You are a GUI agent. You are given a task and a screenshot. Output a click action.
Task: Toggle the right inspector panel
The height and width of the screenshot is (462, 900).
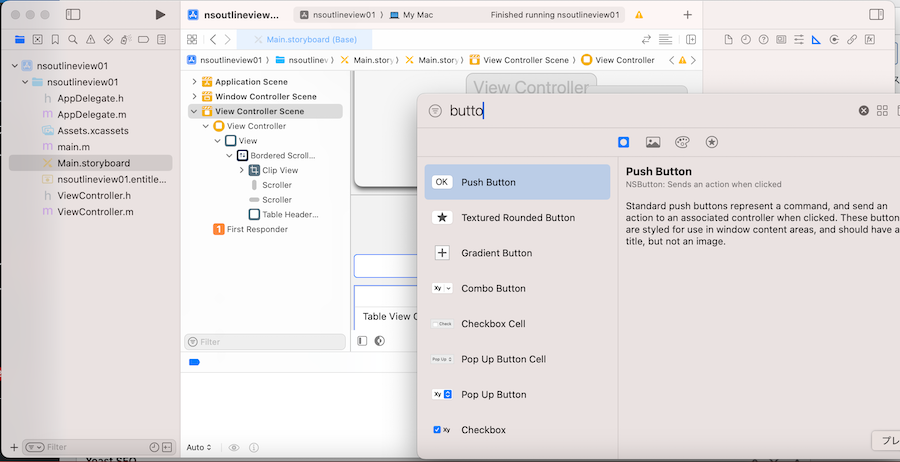pyautogui.click(x=876, y=15)
